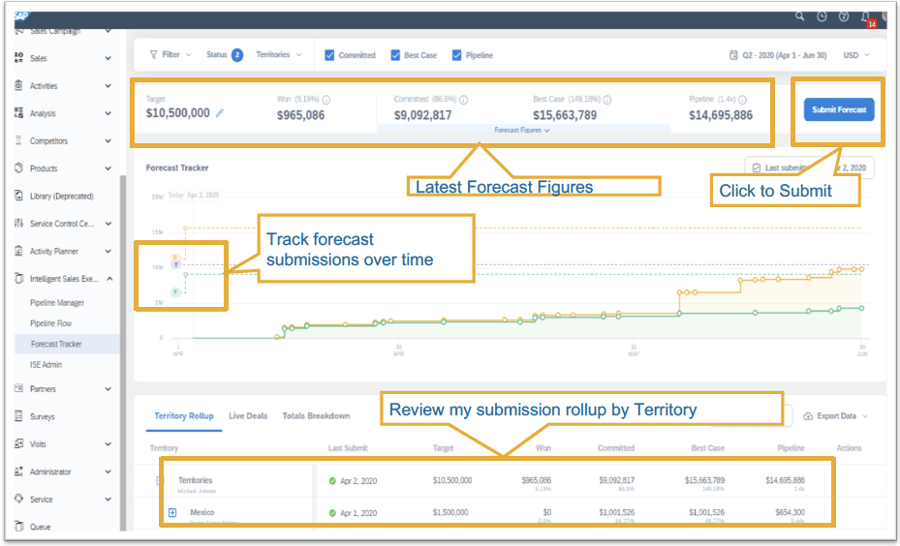
Task: Uncheck the Committed checkbox
Action: (x=329, y=55)
